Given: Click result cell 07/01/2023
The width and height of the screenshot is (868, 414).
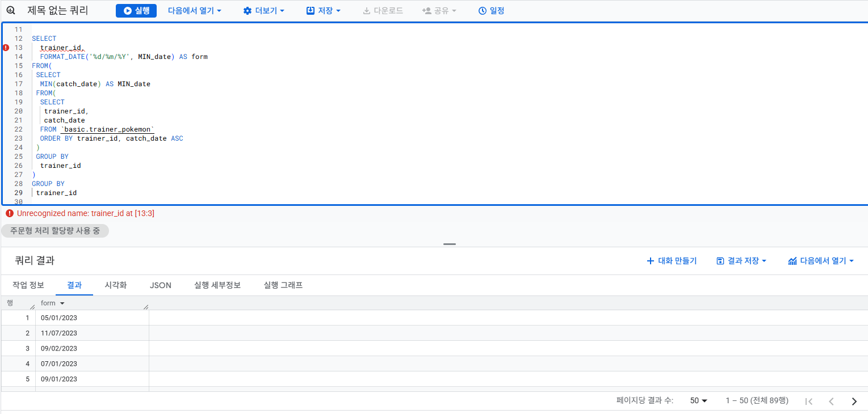Looking at the screenshot, I should tap(92, 364).
